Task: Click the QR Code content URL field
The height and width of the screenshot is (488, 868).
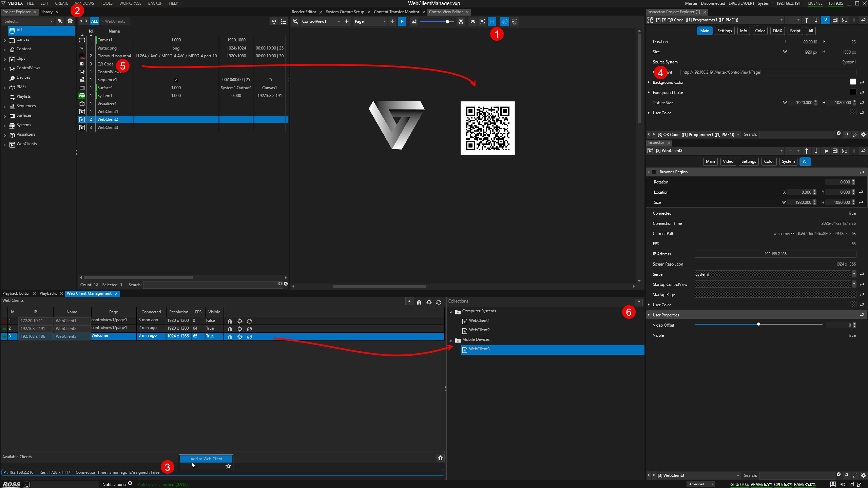Action: (768, 72)
